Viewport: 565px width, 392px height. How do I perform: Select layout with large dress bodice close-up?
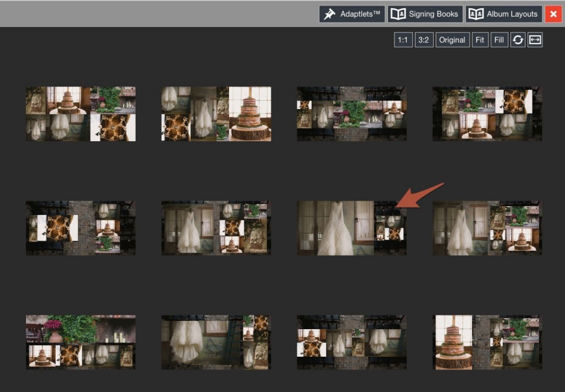point(351,228)
